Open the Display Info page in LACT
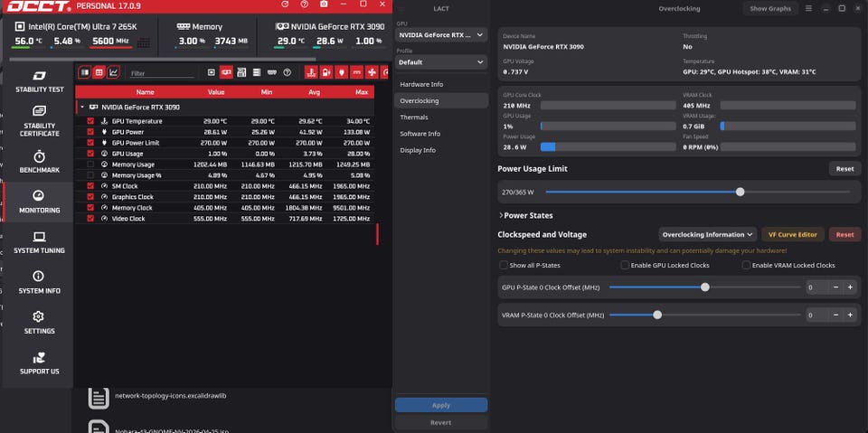The image size is (868, 433). [441, 150]
